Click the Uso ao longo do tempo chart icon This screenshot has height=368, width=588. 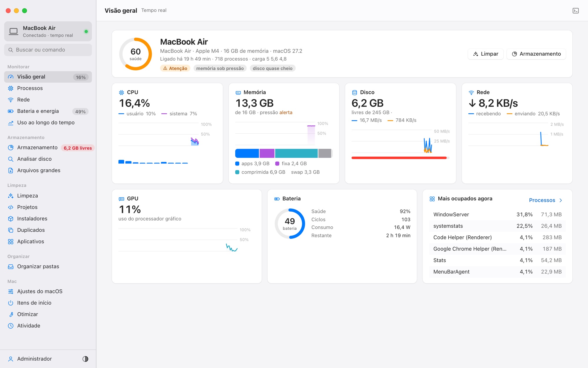[11, 122]
